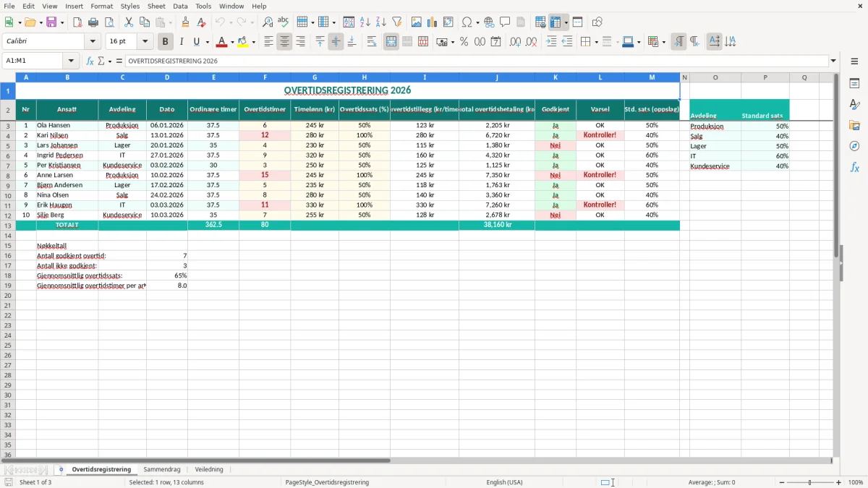Click the 100% zoom level
868x488 pixels.
click(x=856, y=482)
